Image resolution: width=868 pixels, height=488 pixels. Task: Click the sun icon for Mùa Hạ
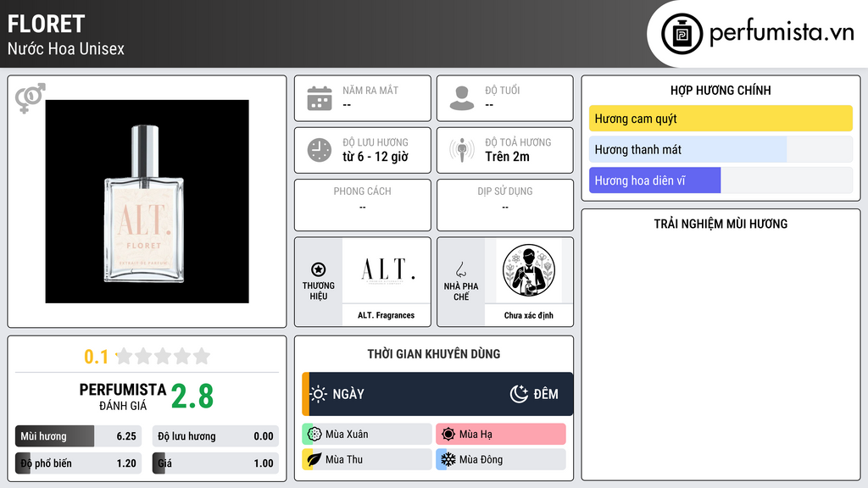(448, 435)
